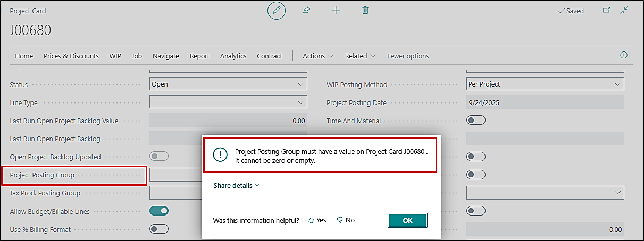Open card in new window icon
The image size is (644, 241).
pyautogui.click(x=606, y=10)
